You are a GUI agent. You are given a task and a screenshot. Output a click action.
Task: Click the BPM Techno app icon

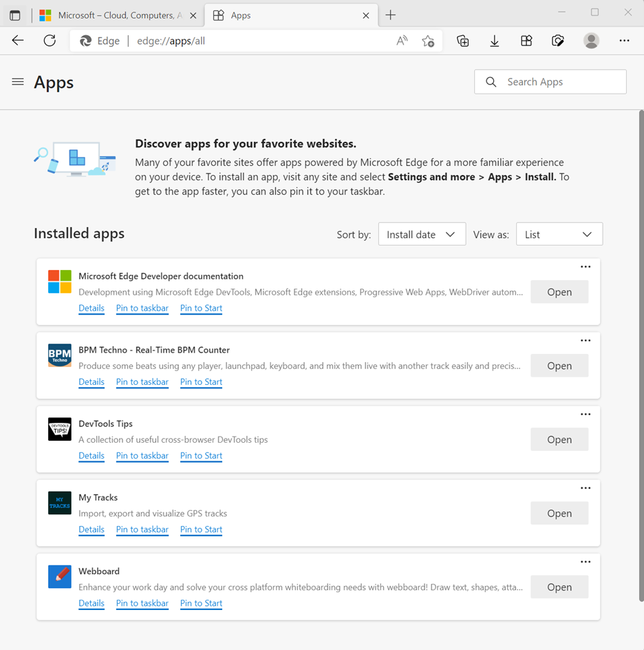click(x=59, y=355)
